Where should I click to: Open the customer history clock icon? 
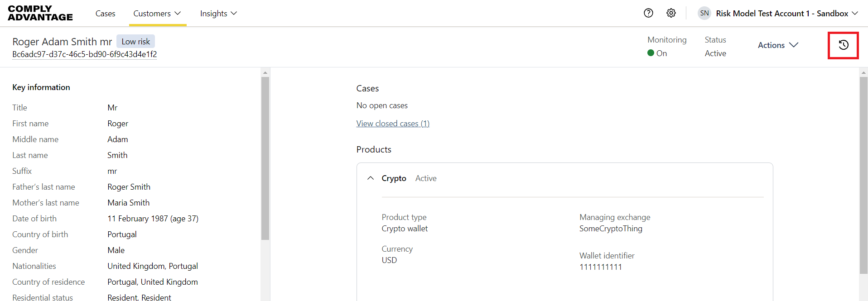click(843, 45)
